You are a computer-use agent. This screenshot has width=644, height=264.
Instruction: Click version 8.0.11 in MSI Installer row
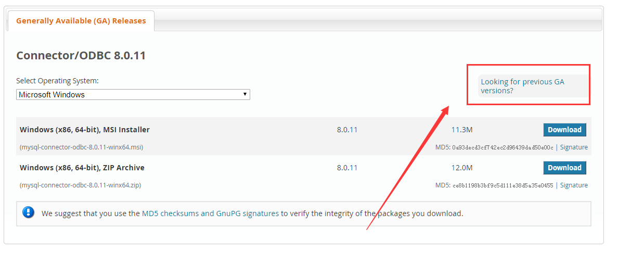(347, 130)
